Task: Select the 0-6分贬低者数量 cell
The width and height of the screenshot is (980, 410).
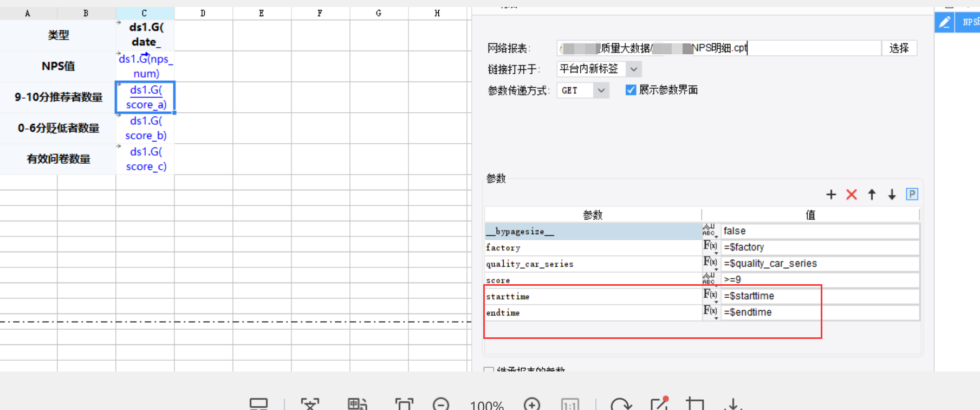Action: [x=58, y=128]
